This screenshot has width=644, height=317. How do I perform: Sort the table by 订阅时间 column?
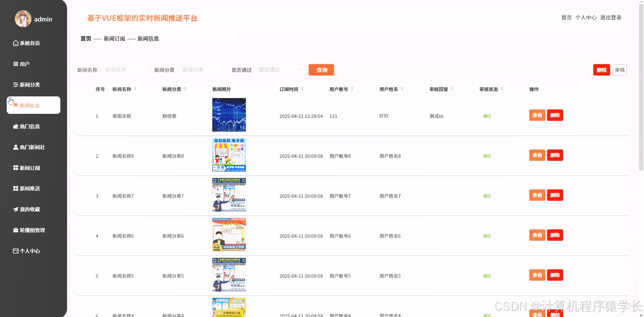click(x=302, y=89)
